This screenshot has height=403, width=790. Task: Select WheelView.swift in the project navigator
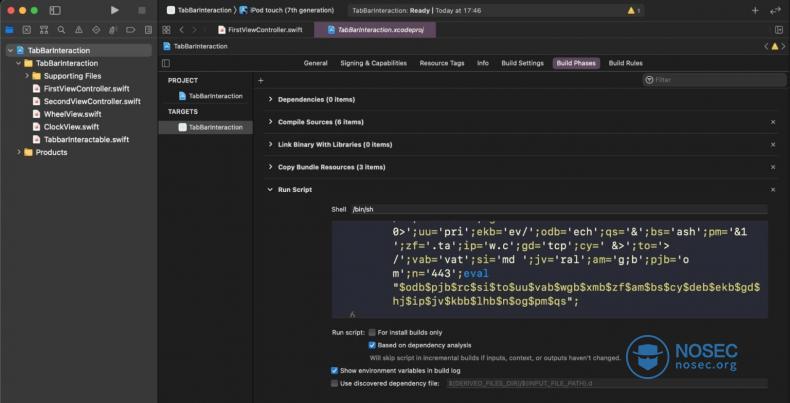pyautogui.click(x=71, y=114)
